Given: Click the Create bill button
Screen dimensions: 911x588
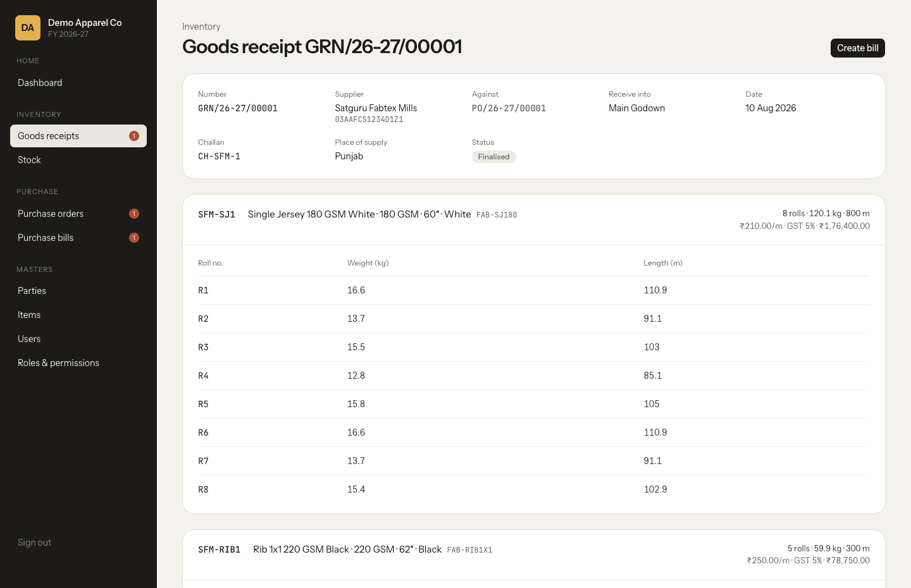Looking at the screenshot, I should pos(857,48).
